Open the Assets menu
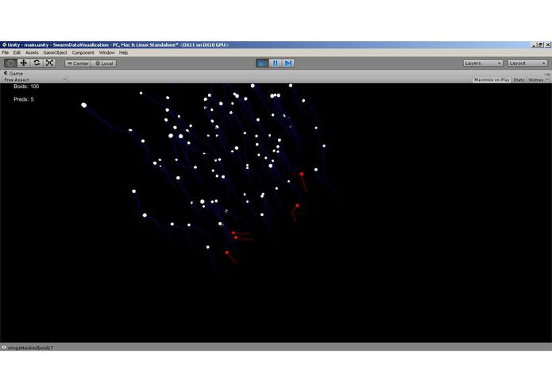 click(32, 52)
